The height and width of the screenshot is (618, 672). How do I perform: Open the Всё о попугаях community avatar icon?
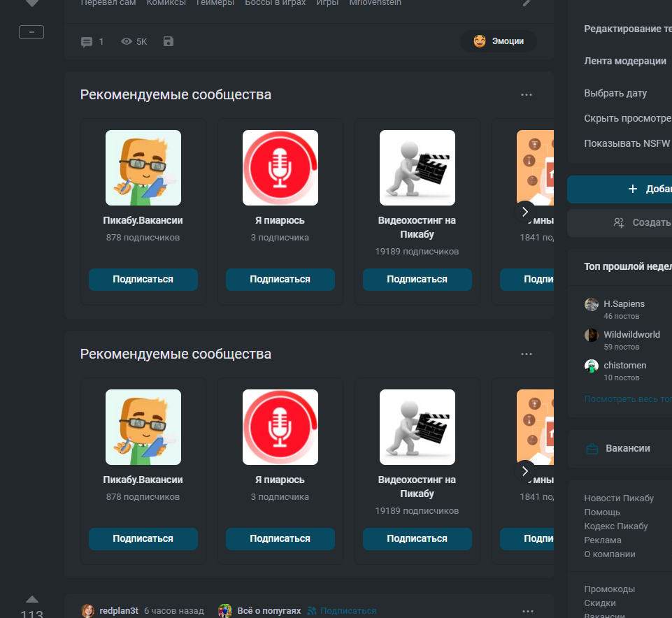click(225, 611)
